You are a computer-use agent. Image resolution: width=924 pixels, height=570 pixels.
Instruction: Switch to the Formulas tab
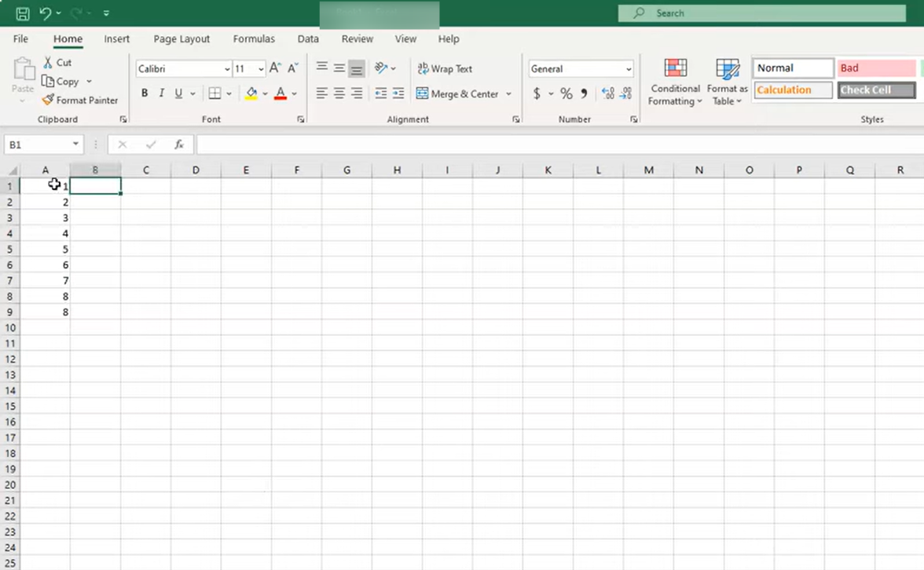pyautogui.click(x=254, y=38)
